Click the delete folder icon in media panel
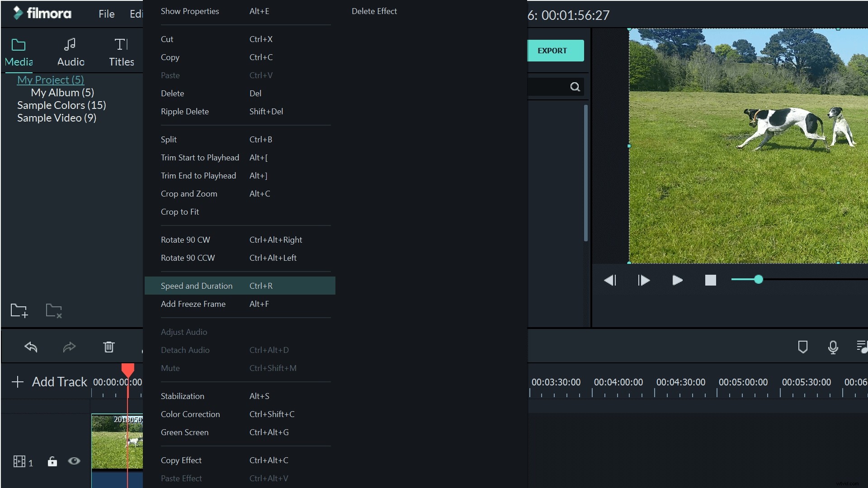The width and height of the screenshot is (868, 488). tap(53, 310)
